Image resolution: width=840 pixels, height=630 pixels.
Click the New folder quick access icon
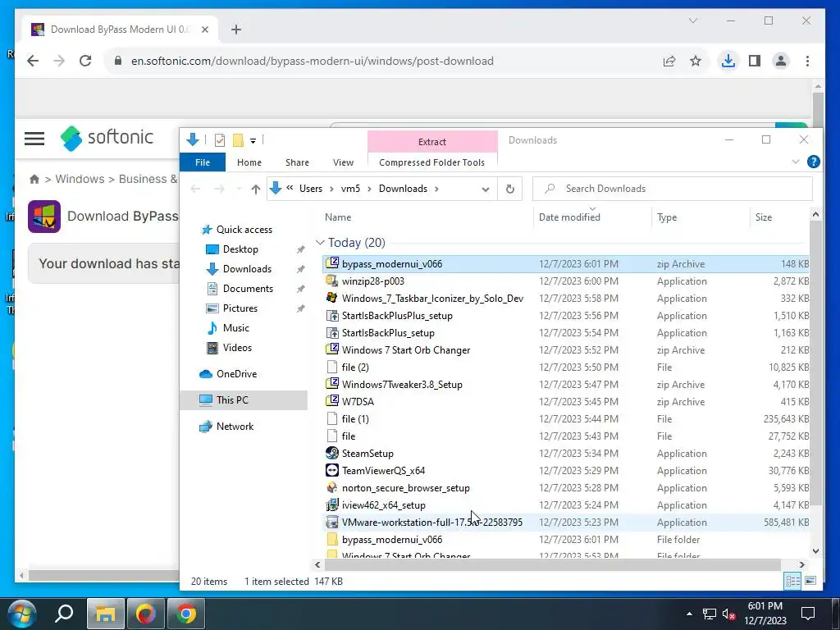[x=238, y=140]
